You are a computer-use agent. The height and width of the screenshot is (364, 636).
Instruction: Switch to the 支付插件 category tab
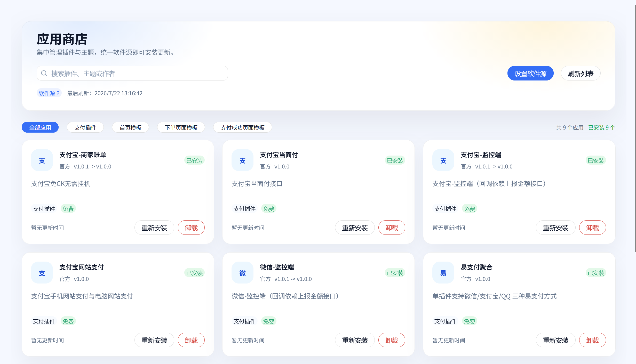pyautogui.click(x=85, y=127)
